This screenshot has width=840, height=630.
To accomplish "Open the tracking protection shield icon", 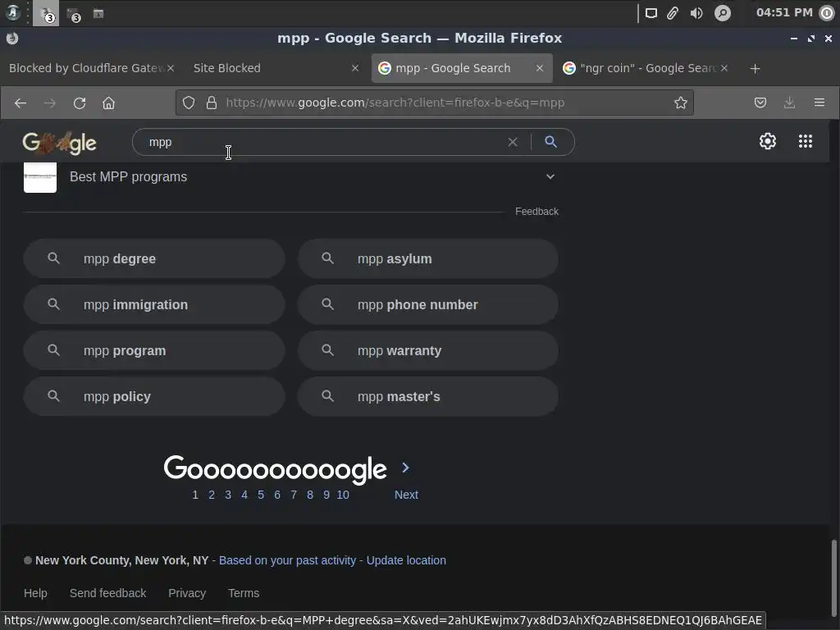I will pyautogui.click(x=189, y=103).
